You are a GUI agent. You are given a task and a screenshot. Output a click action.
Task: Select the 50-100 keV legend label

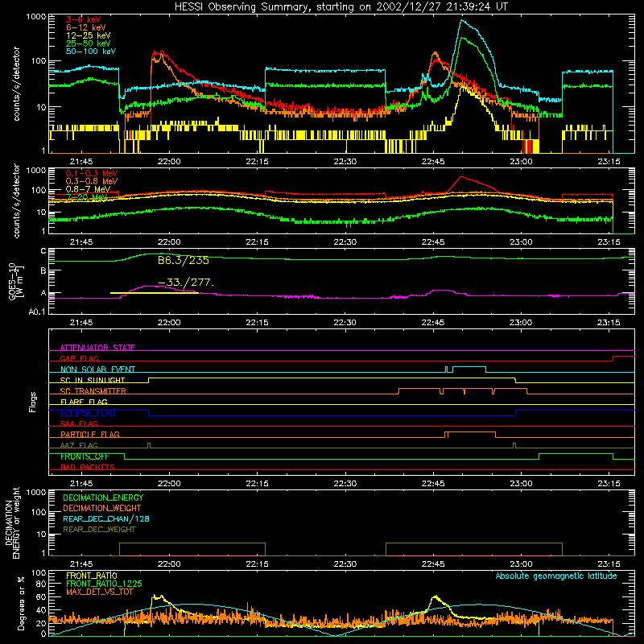point(91,51)
